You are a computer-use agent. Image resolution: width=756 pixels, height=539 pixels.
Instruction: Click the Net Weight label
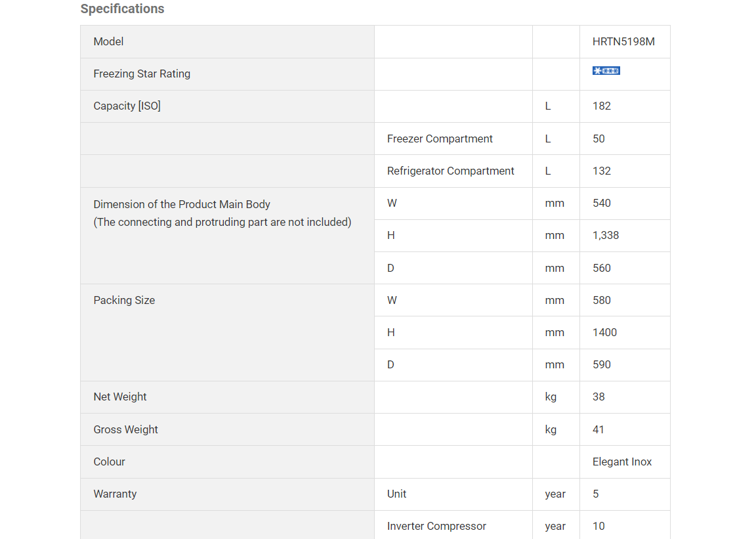120,397
